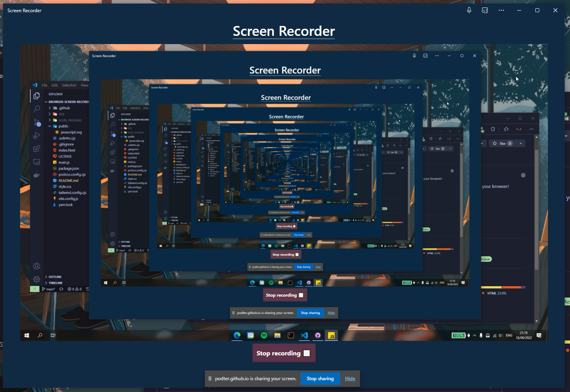The width and height of the screenshot is (570, 392).
Task: Select .eslintrc.cjs in the largest Explorer tree
Action: pos(67,138)
